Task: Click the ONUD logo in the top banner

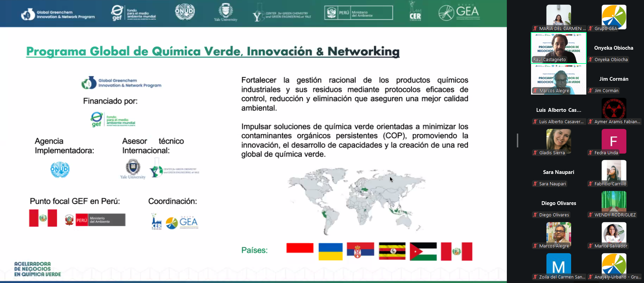Action: [185, 12]
